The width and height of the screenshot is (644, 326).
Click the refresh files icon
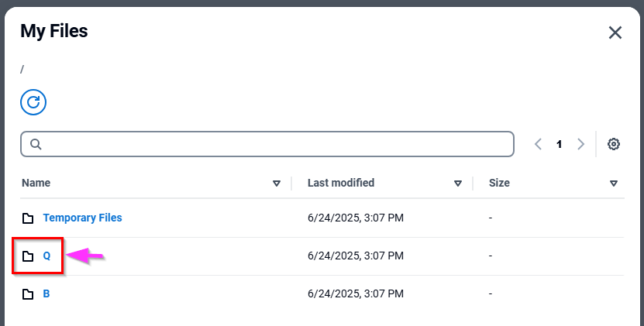[33, 102]
